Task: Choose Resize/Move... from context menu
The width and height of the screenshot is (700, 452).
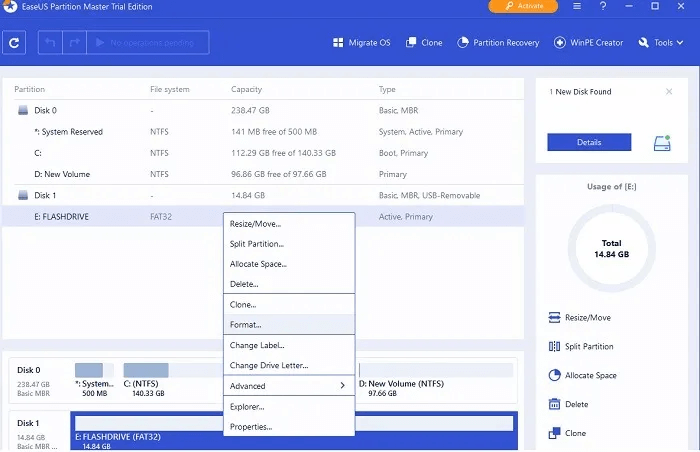Action: (x=289, y=224)
